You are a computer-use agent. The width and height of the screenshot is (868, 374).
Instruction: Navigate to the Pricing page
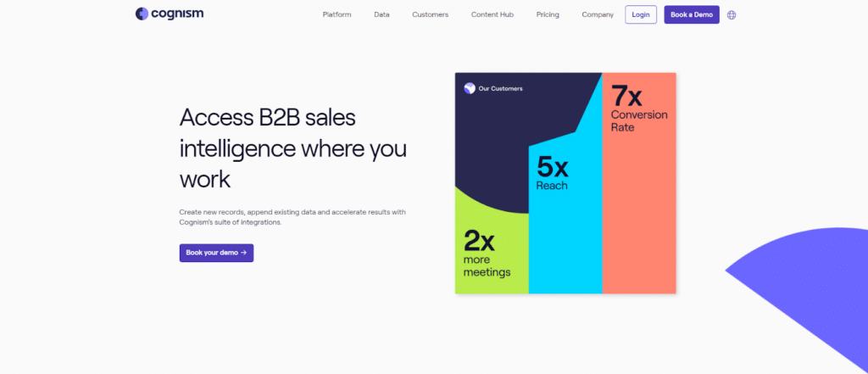tap(548, 15)
